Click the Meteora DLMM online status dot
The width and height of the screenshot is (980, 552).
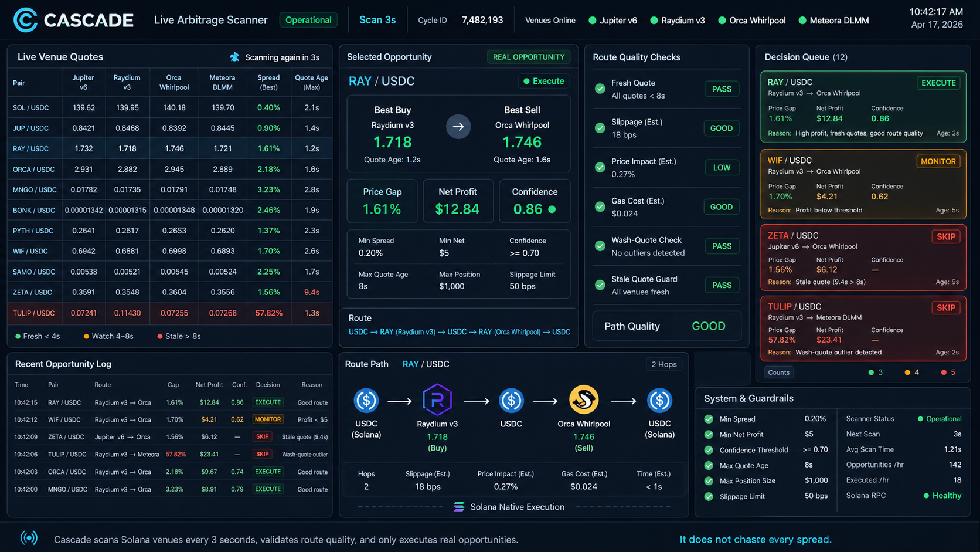tap(802, 21)
